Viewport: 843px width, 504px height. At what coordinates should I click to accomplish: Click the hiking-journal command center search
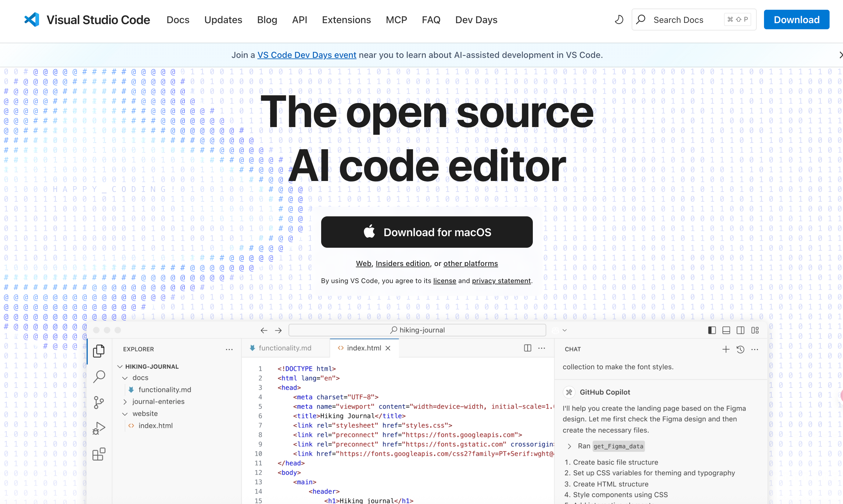(x=417, y=330)
